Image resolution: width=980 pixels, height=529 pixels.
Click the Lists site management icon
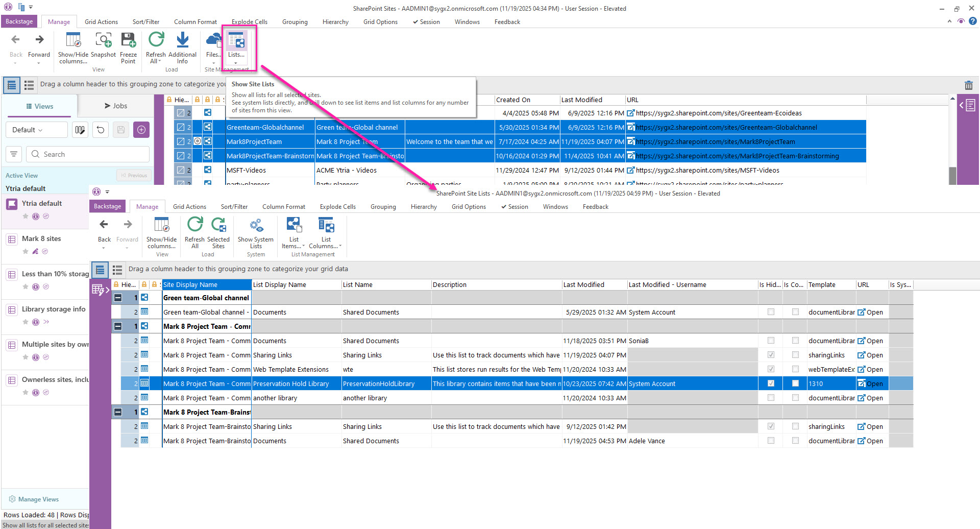coord(236,41)
